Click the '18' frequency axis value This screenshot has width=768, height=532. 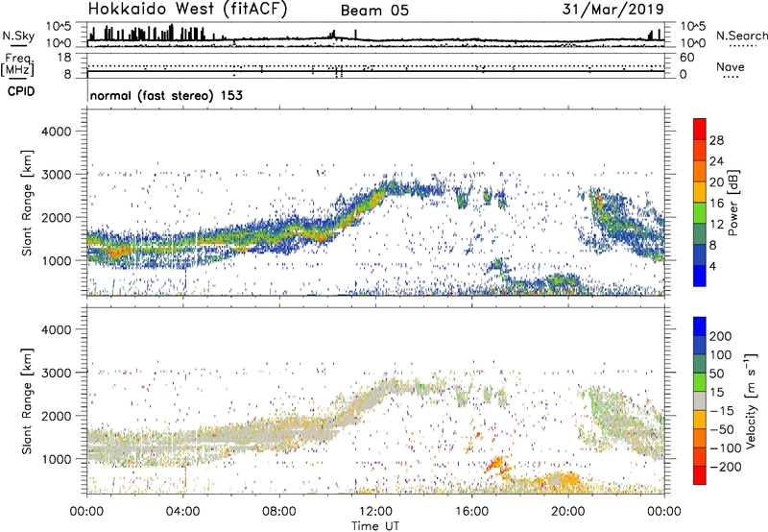(x=64, y=58)
